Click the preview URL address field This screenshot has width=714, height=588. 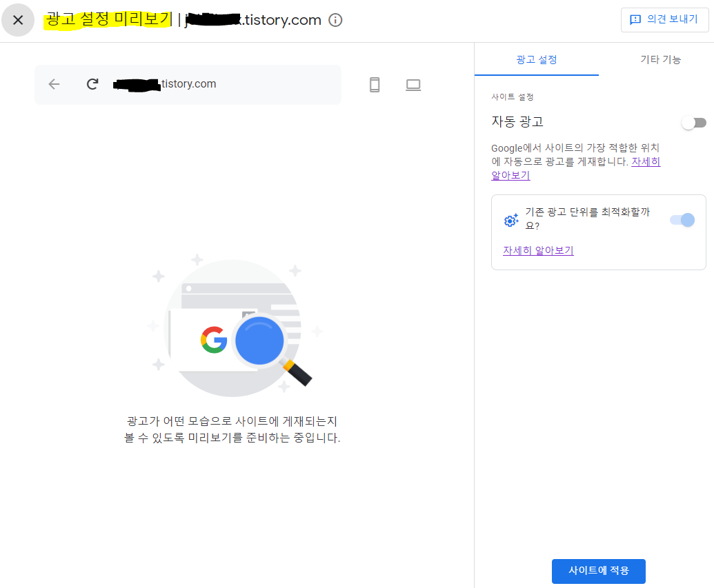coord(188,84)
